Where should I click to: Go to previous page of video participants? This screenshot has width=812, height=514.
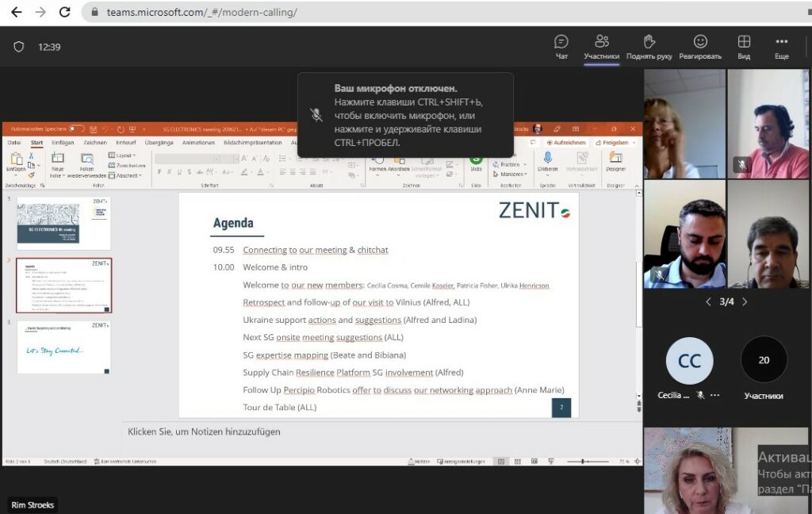(708, 302)
